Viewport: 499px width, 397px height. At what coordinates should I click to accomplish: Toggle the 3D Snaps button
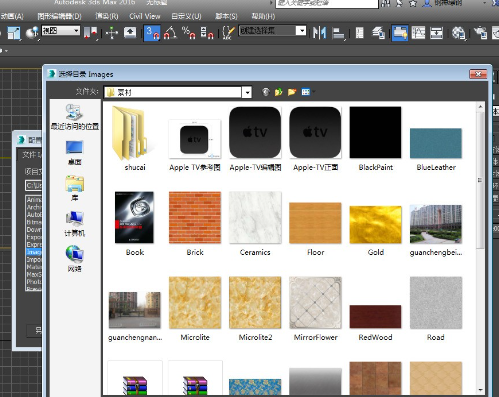(x=152, y=33)
